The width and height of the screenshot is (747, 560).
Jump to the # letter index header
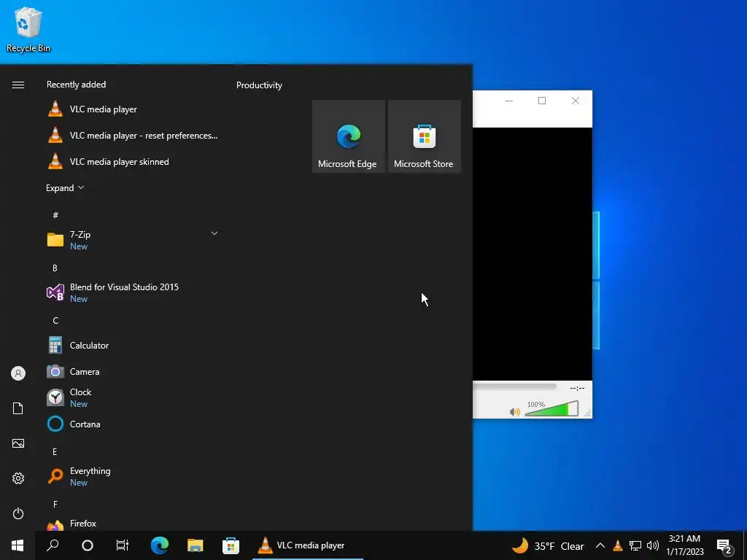tap(55, 215)
